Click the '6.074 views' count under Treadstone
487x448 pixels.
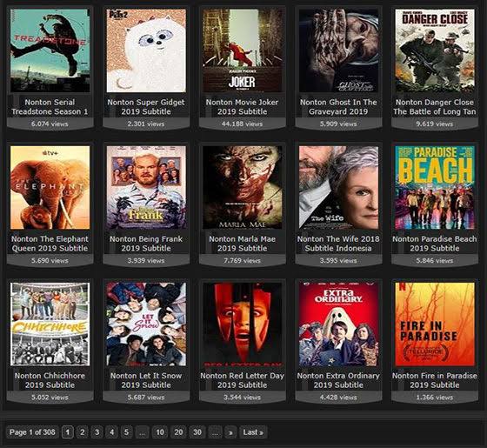coord(50,124)
